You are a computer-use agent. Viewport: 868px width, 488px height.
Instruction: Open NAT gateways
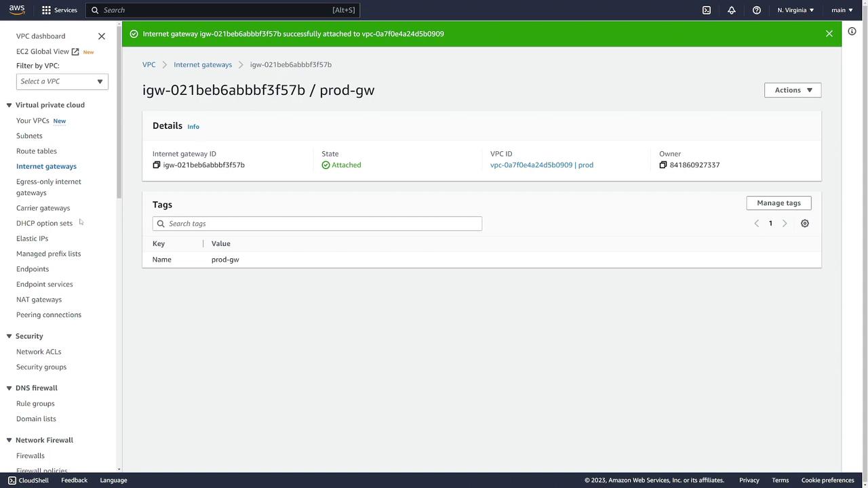click(x=39, y=300)
